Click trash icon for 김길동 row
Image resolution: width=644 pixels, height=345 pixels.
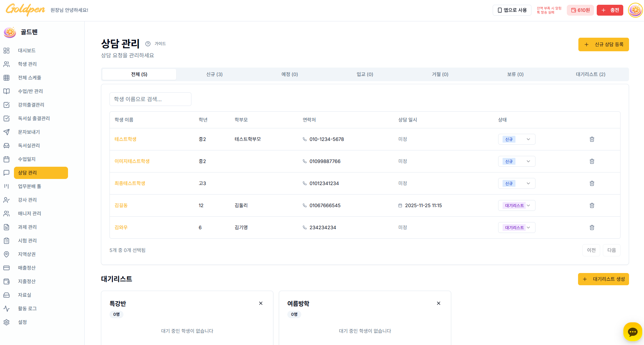pos(592,205)
